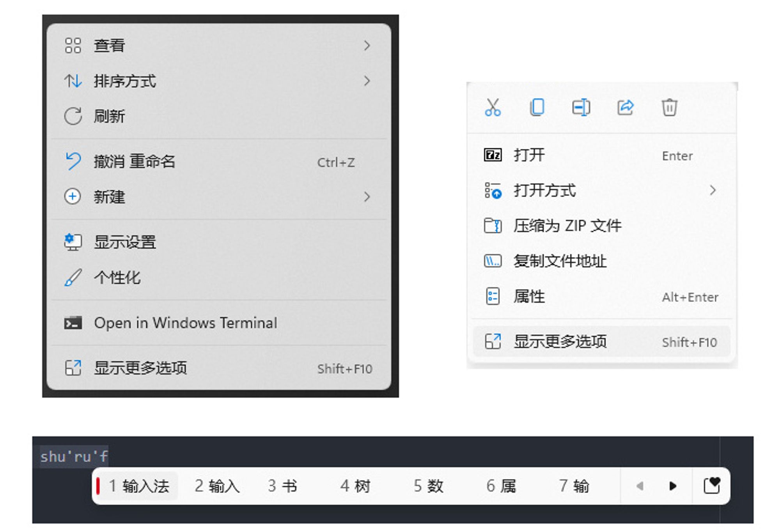
Task: Select 刷新 from desktop menu
Action: 109,116
